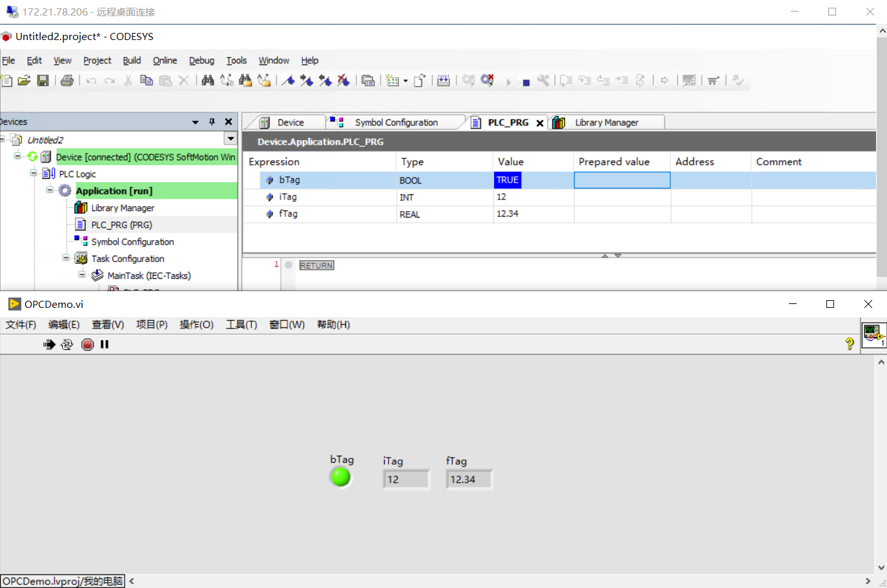This screenshot has height=588, width=887.
Task: Open the Online menu
Action: click(x=165, y=60)
